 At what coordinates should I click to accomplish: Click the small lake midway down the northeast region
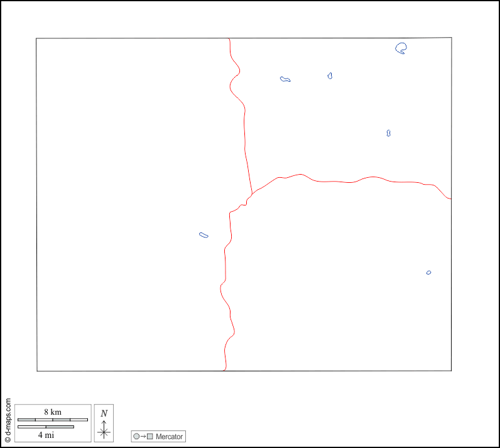389,133
